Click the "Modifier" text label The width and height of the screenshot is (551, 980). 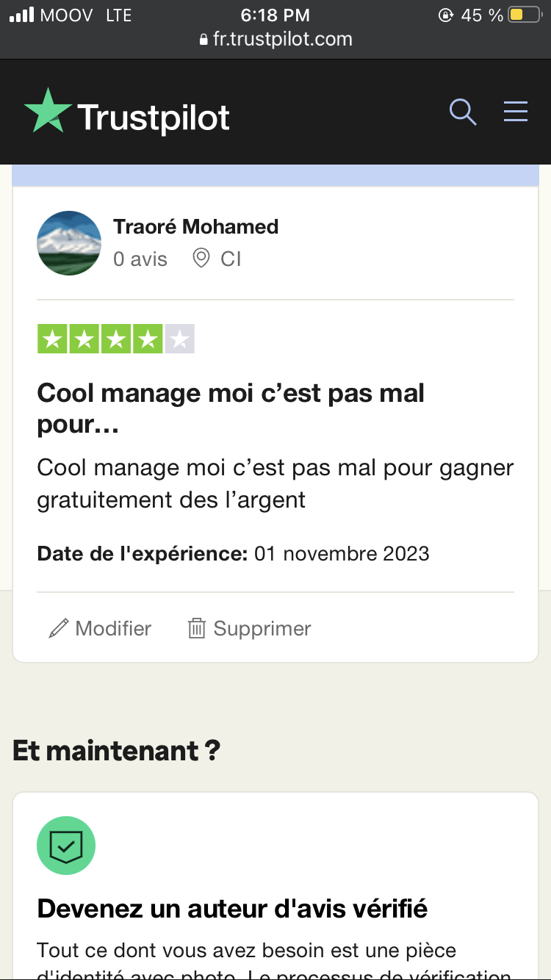[x=113, y=629]
